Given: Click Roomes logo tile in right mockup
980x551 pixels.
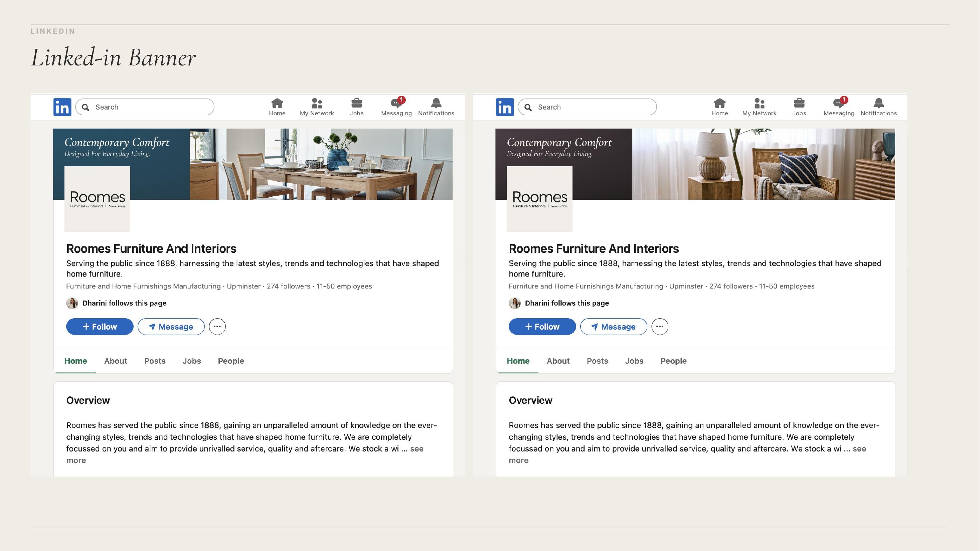Looking at the screenshot, I should coord(539,199).
